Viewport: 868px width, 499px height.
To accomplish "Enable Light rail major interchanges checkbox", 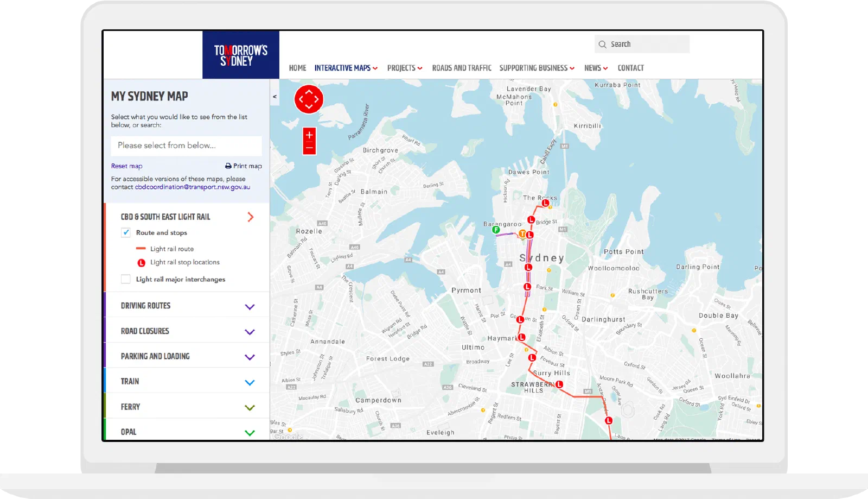I will [x=126, y=279].
